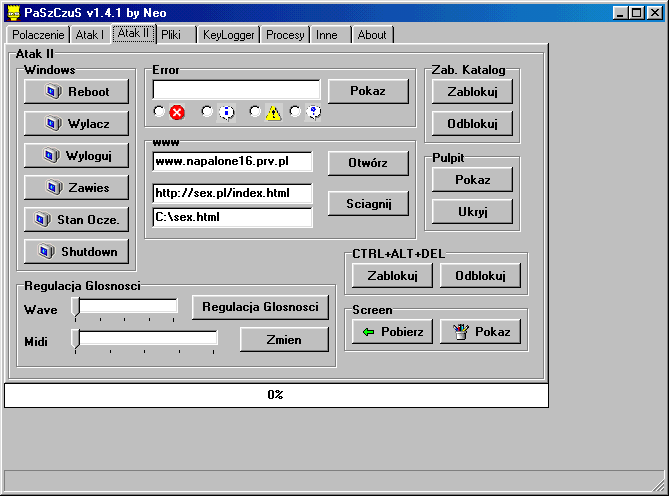669x496 pixels.
Task: Click Pobierz with the green arrow
Action: point(392,332)
